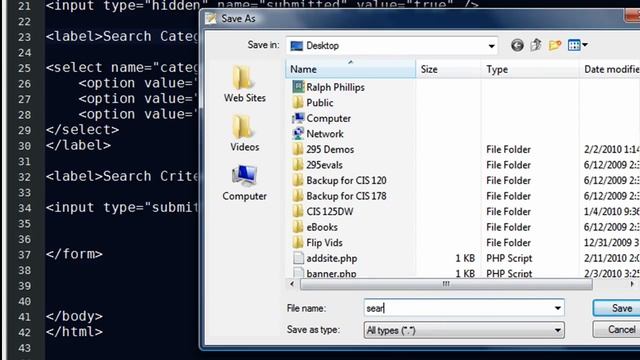Click line number 42 in editor gutter
640x360 pixels.
(x=24, y=333)
